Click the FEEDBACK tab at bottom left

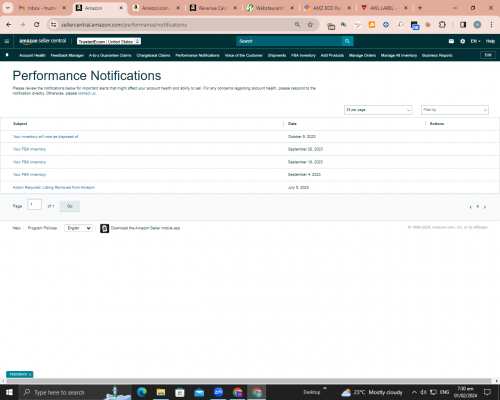pos(20,374)
